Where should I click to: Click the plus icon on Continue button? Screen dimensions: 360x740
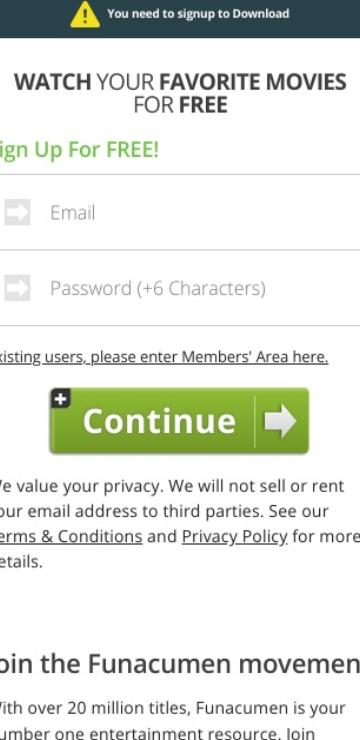60,399
